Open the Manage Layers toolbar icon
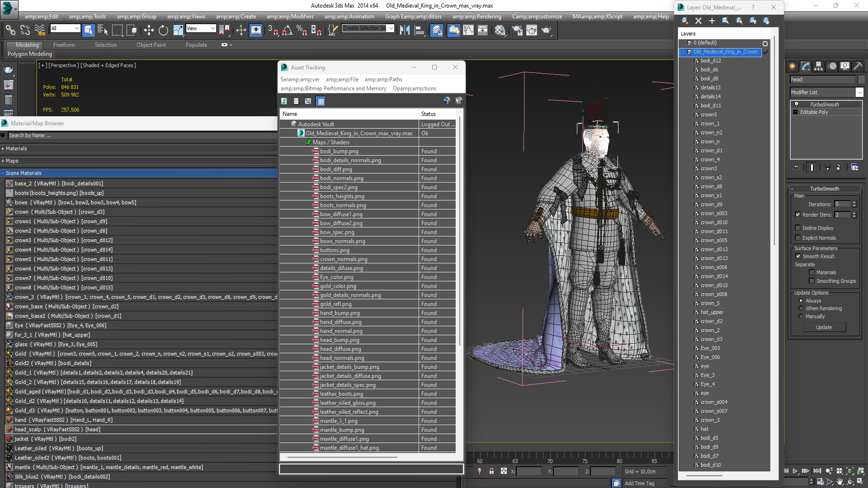Screen dimensions: 868x488 click(x=437, y=30)
